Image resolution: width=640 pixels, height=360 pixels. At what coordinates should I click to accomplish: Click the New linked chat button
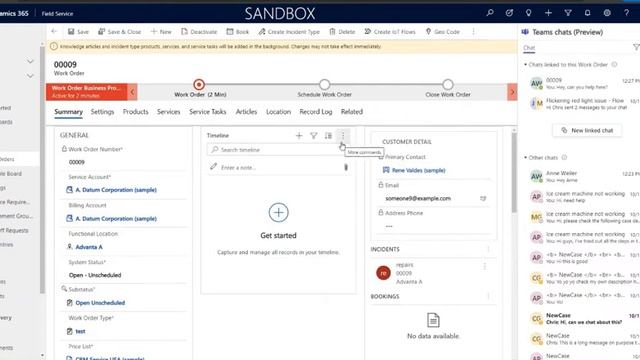pyautogui.click(x=587, y=130)
